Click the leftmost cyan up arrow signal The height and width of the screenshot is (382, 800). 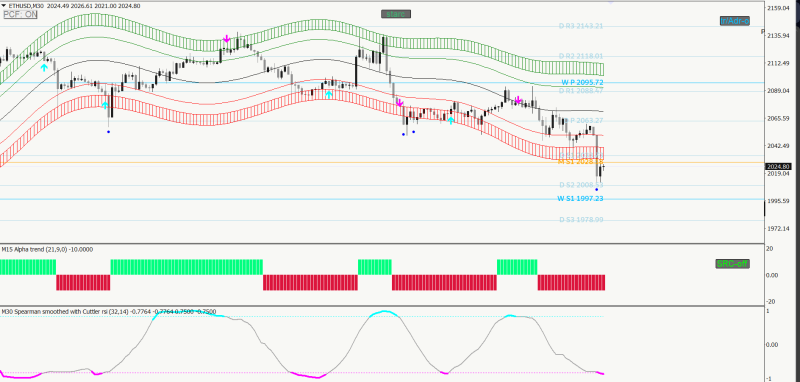[44, 67]
